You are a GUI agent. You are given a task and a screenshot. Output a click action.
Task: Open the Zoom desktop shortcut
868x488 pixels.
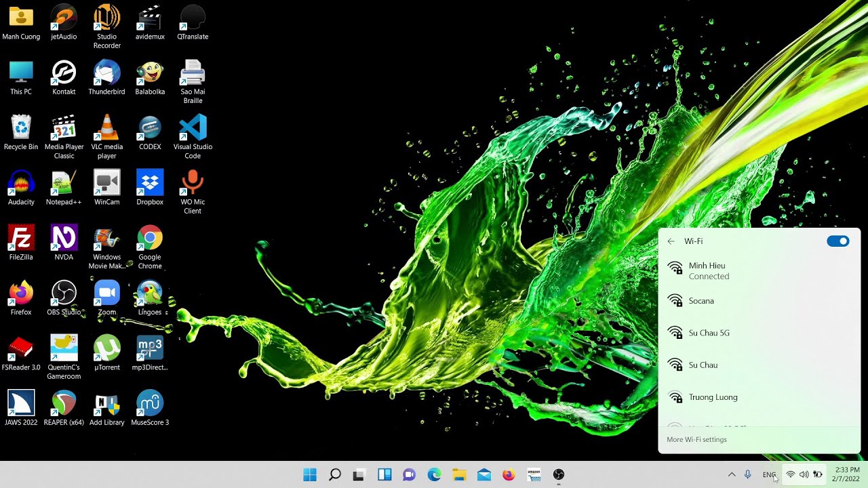coord(107,299)
